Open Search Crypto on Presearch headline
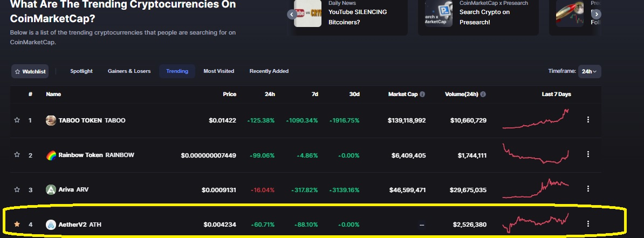The width and height of the screenshot is (644, 238). point(485,17)
